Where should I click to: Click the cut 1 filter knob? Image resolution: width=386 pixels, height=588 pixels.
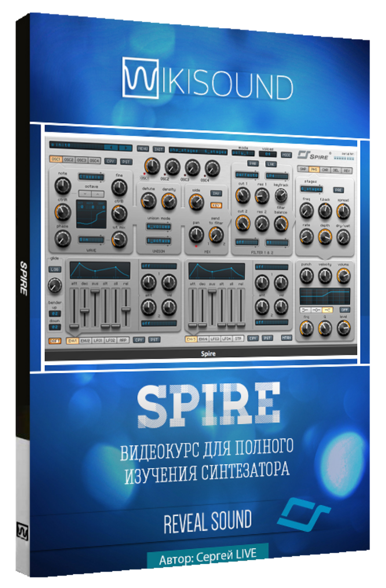(x=242, y=194)
